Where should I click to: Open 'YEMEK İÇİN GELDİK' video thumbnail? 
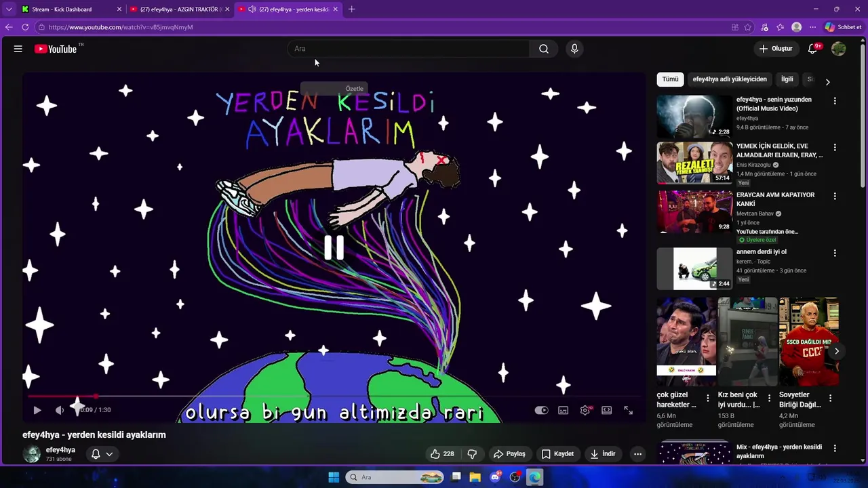pos(694,163)
